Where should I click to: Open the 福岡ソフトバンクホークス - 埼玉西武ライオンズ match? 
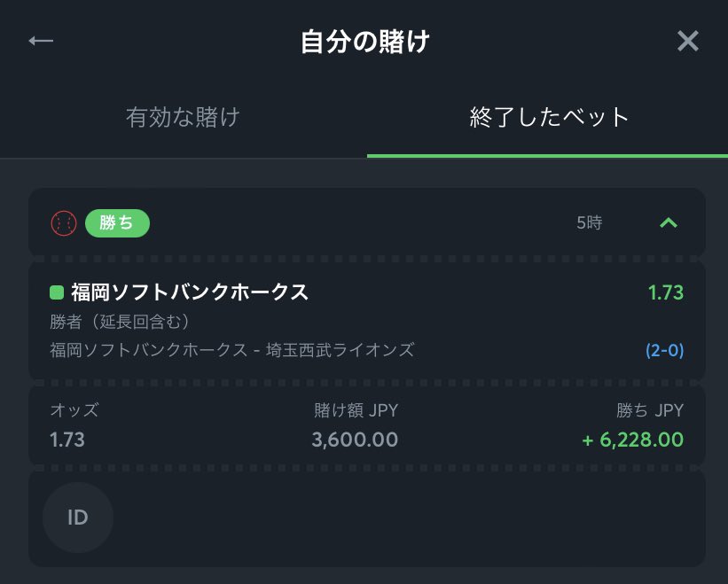[x=232, y=349]
